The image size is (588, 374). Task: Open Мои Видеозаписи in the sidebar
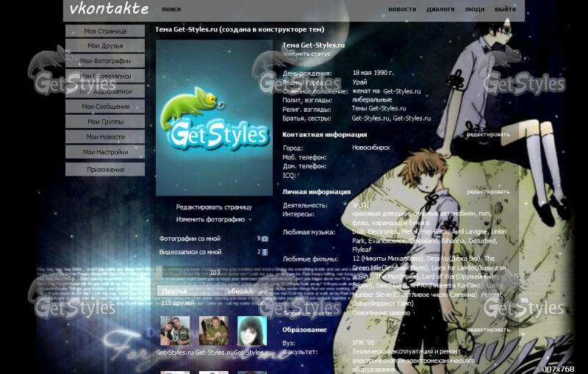(x=105, y=76)
